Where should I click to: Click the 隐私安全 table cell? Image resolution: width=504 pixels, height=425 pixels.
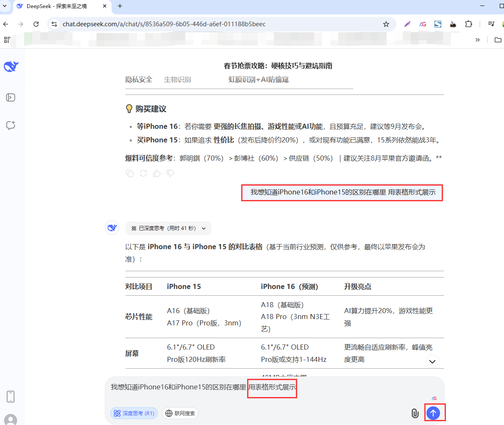pyautogui.click(x=139, y=79)
